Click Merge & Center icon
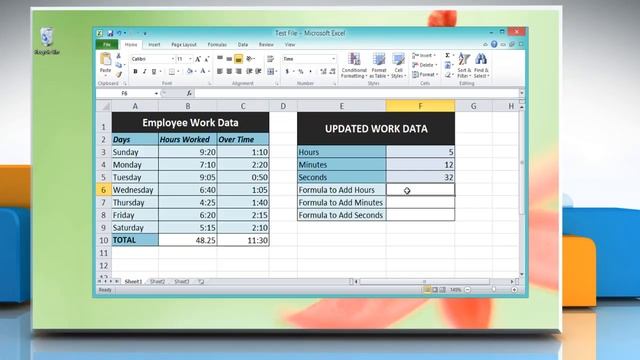 [x=270, y=71]
